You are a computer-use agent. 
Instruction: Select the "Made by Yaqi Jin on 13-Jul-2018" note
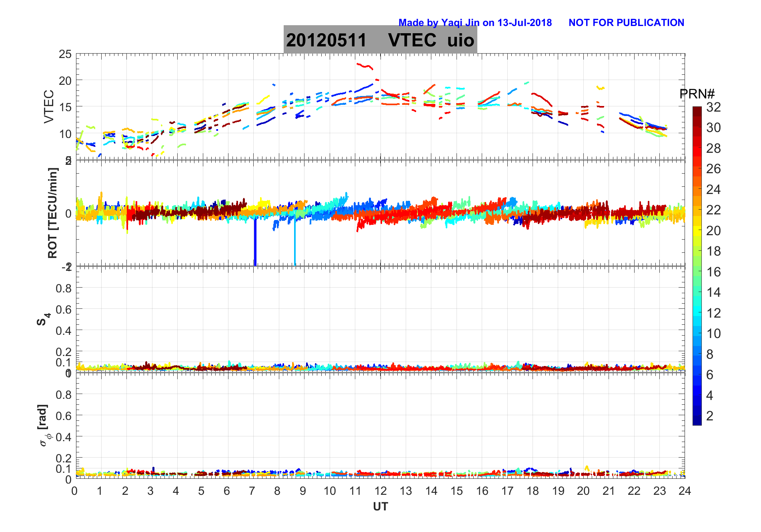pyautogui.click(x=475, y=23)
